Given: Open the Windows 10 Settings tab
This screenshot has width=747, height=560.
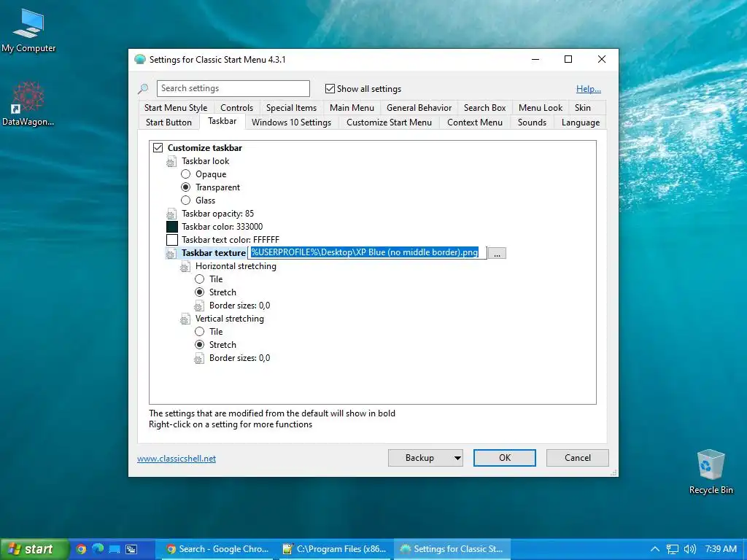Looking at the screenshot, I should pyautogui.click(x=292, y=122).
